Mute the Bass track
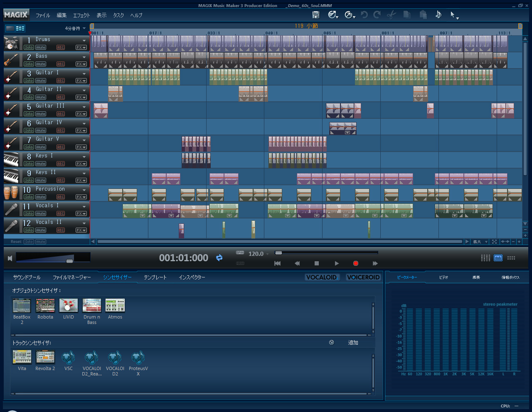Viewport: 532px width, 412px height. 41,64
